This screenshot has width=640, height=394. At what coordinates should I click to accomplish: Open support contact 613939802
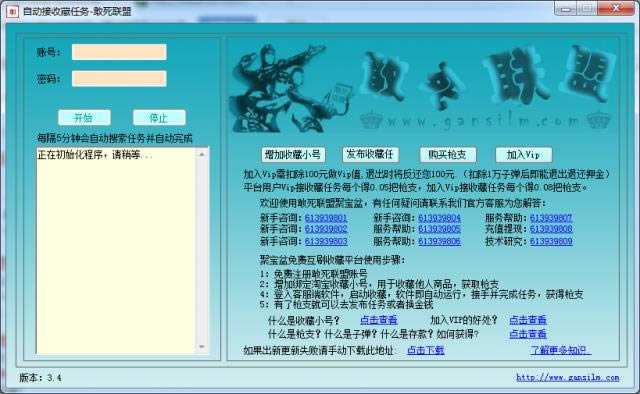[x=326, y=229]
